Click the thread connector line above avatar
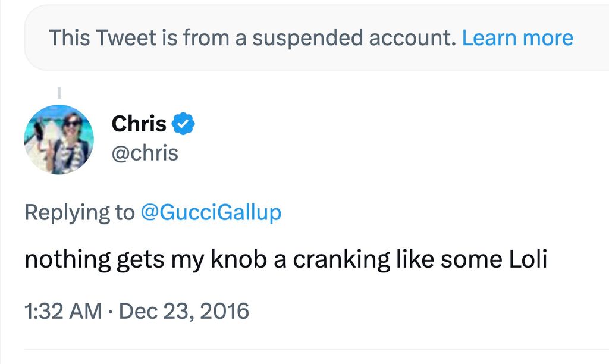The image size is (609, 364). [59, 92]
